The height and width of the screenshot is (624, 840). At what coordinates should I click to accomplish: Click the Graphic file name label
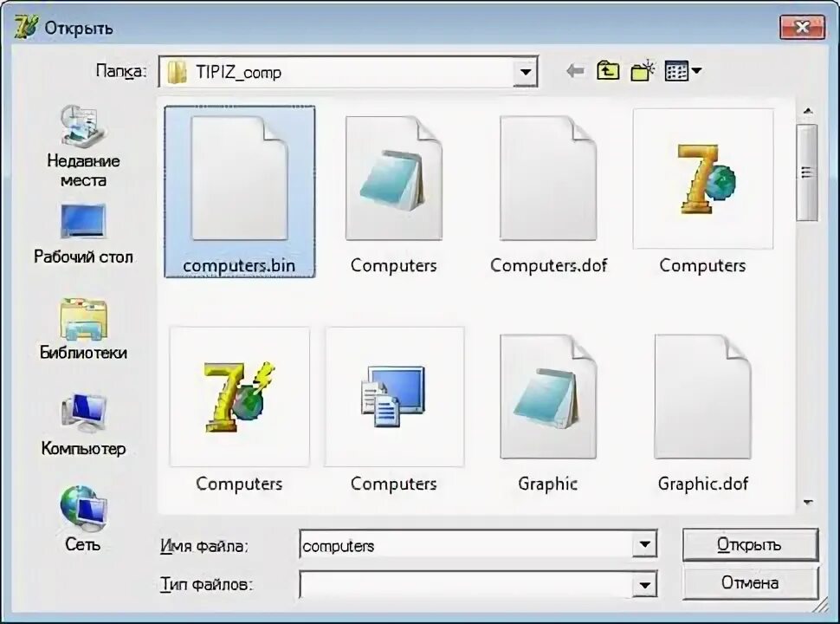coord(548,484)
